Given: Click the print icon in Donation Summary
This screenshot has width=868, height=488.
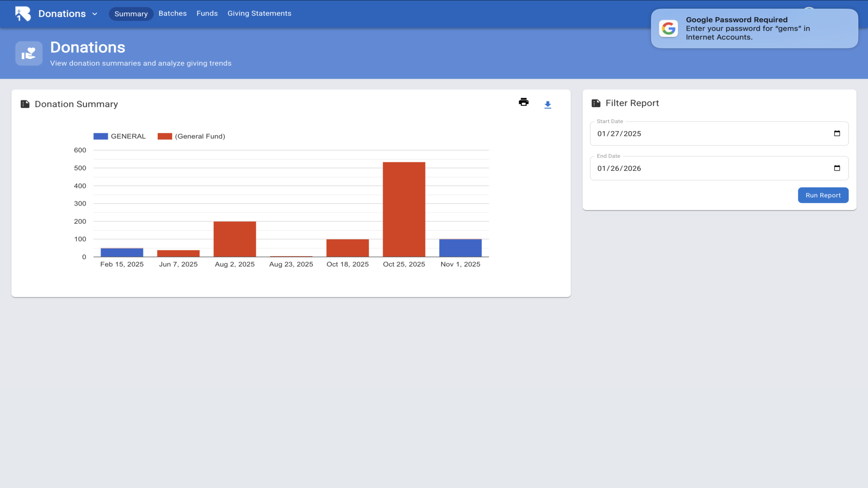Looking at the screenshot, I should click(x=524, y=102).
